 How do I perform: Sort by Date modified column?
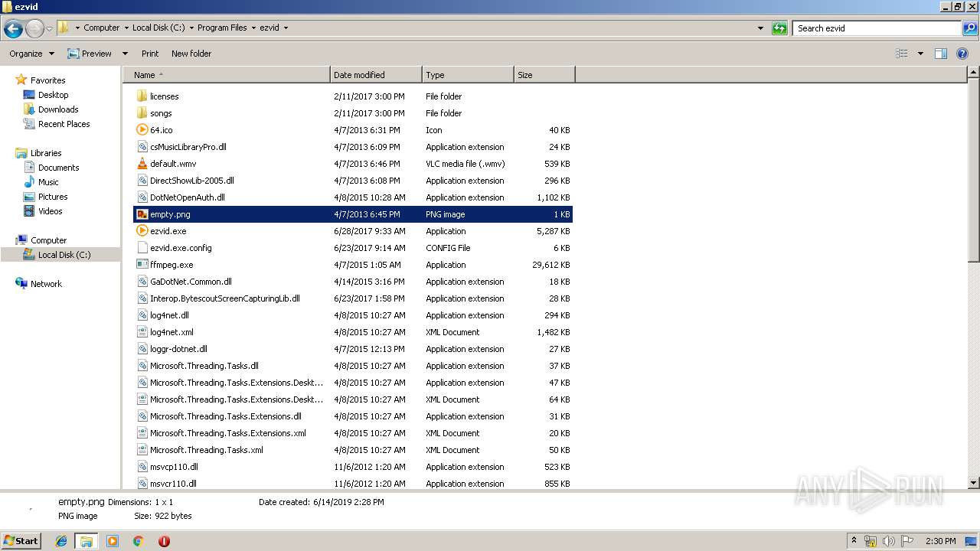coord(376,75)
